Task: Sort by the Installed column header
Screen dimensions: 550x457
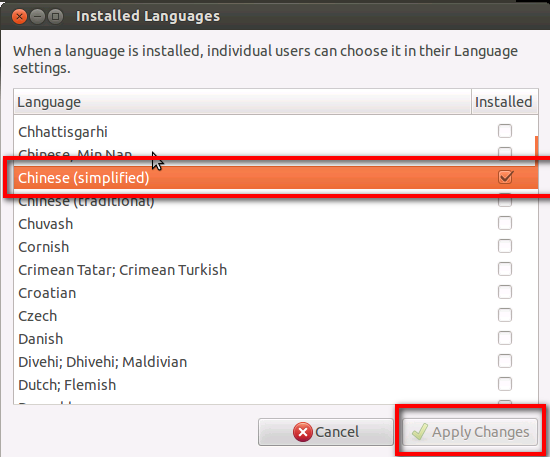Action: coord(504,102)
